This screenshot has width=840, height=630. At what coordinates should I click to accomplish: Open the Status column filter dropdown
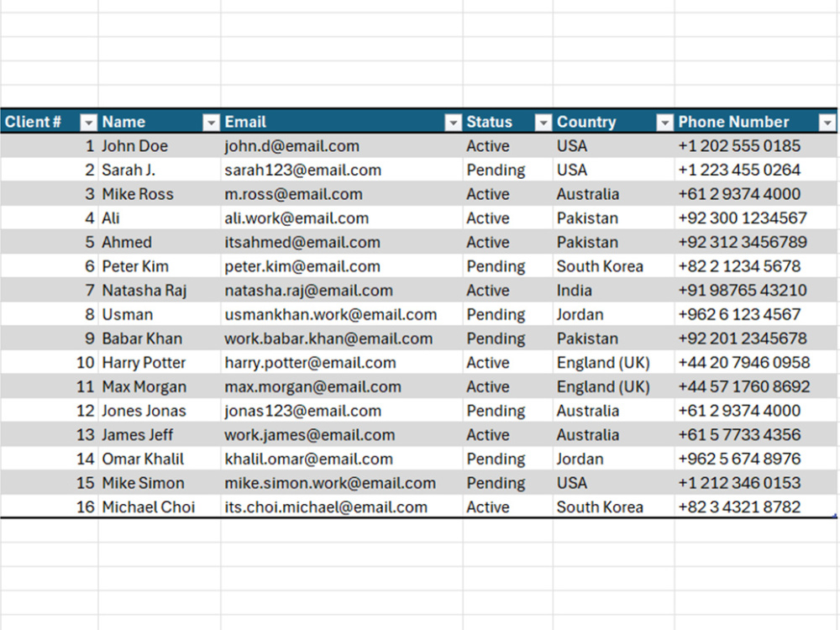(543, 123)
